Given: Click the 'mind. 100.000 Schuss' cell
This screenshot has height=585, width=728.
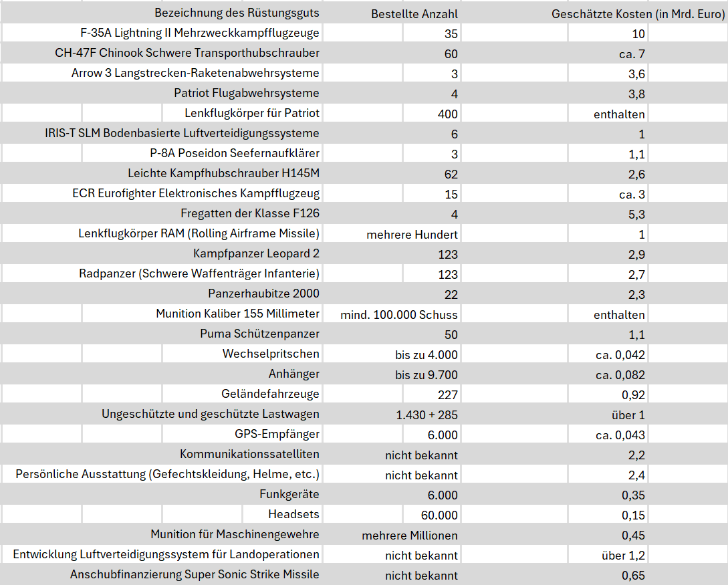Looking at the screenshot, I should point(399,315).
